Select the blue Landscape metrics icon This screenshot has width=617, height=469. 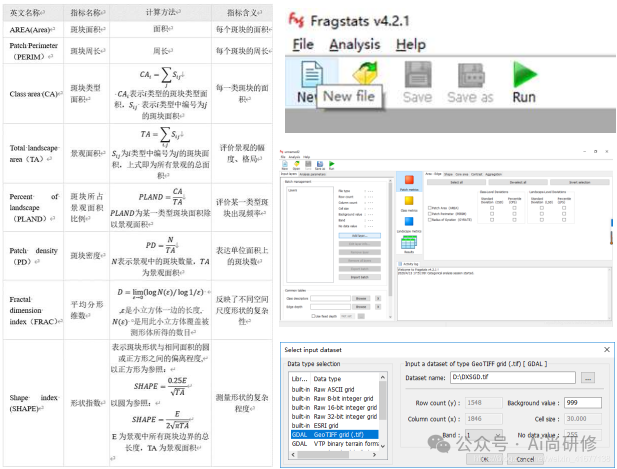pos(409,222)
